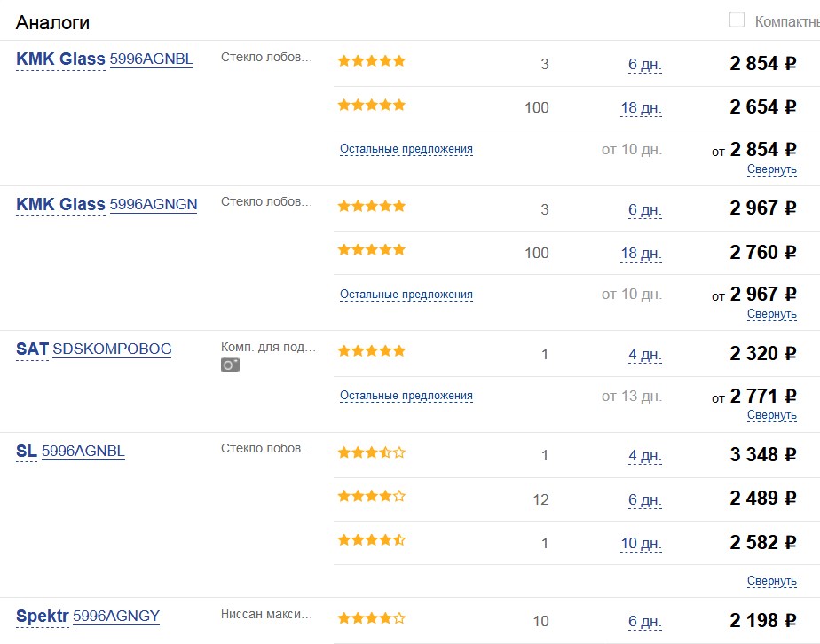Enable the Компактный checkbox
820x644 pixels.
click(x=737, y=20)
